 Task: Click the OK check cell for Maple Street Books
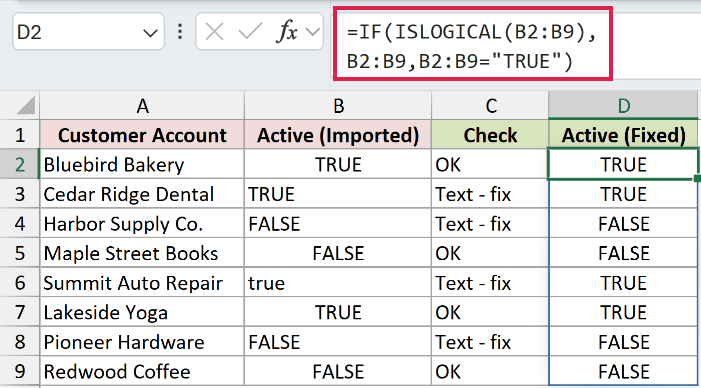(x=490, y=253)
